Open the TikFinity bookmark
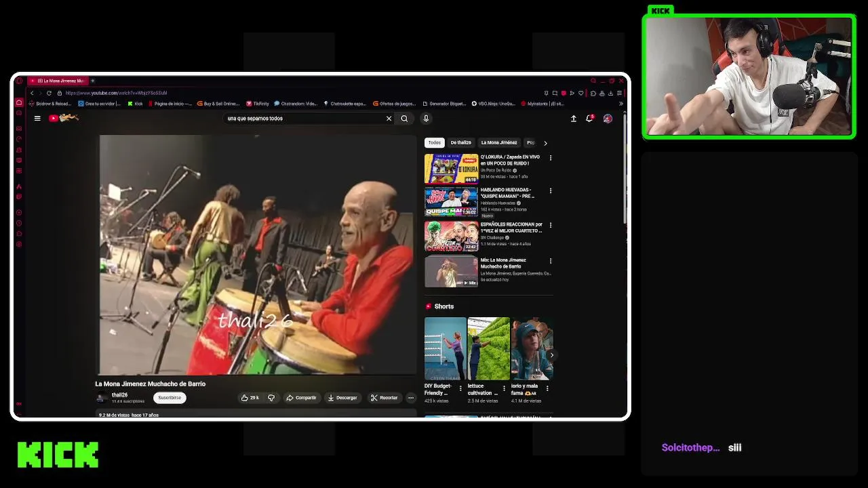Image resolution: width=868 pixels, height=488 pixels. pos(258,104)
